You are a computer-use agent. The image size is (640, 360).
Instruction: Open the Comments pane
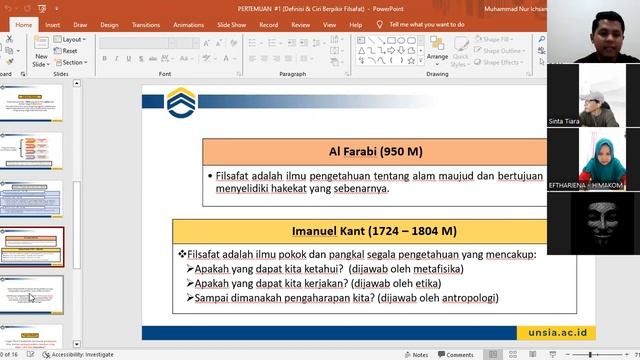[x=456, y=355]
